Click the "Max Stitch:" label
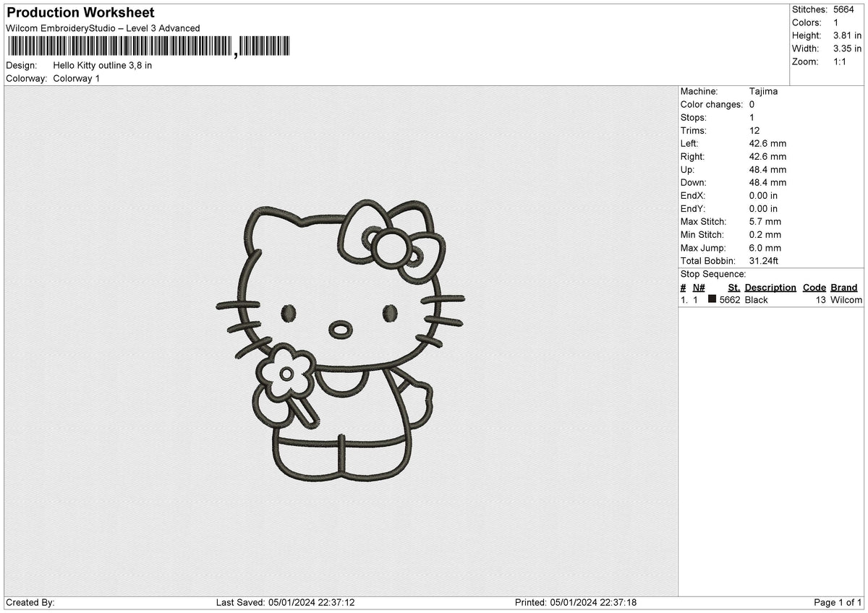 click(703, 221)
